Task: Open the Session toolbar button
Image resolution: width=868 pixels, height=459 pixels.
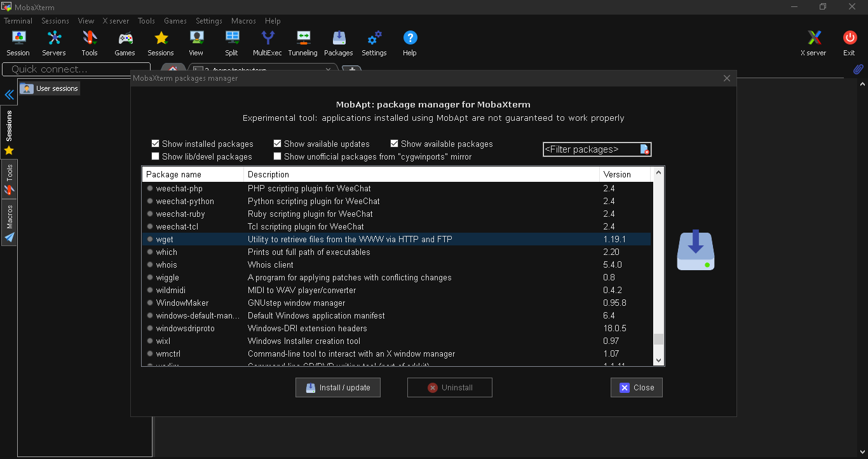Action: [18, 43]
